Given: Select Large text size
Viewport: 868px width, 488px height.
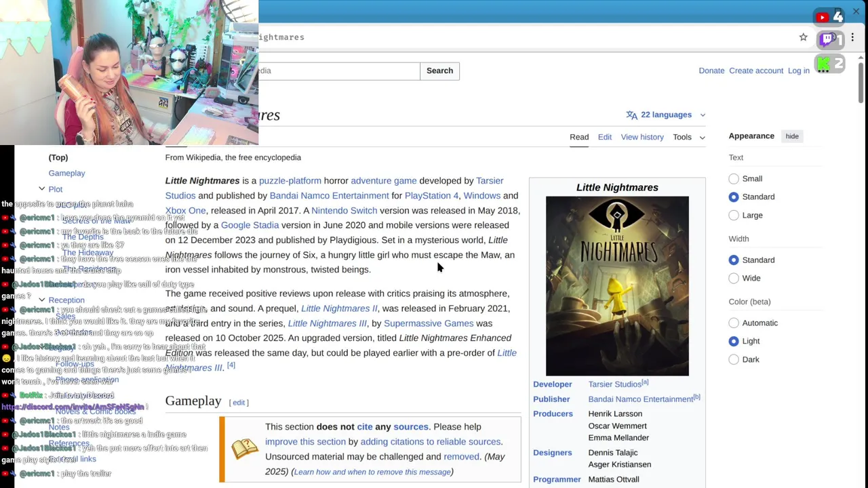Looking at the screenshot, I should (734, 216).
